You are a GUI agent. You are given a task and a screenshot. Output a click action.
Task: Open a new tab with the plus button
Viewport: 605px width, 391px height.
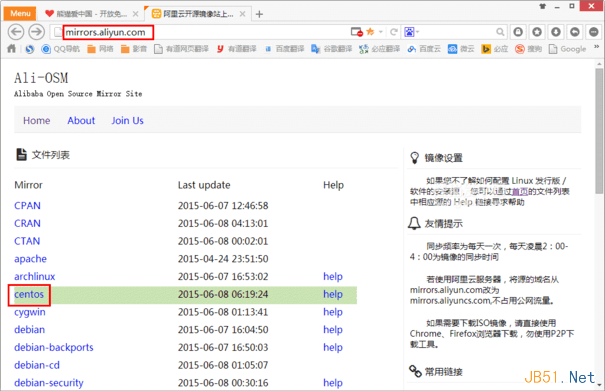tap(259, 14)
